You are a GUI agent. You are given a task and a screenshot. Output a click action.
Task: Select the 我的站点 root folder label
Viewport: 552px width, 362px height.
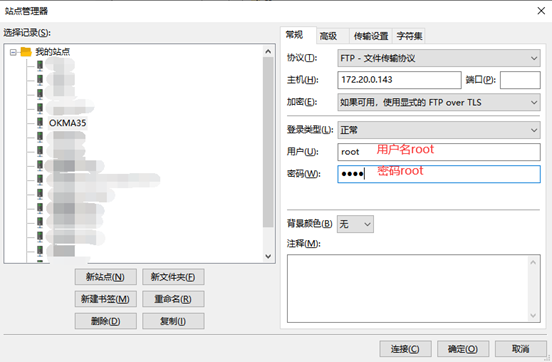coord(52,52)
